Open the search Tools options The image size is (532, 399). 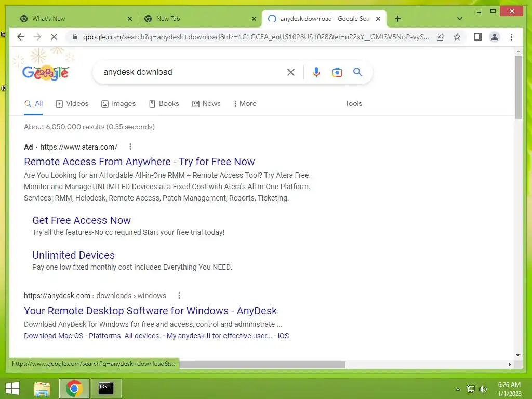click(353, 103)
